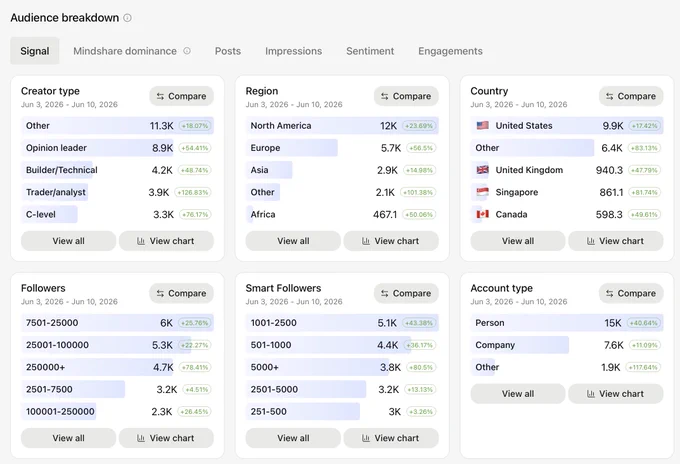Select the 7501-25000 followers row
This screenshot has height=464, width=680.
[117, 323]
